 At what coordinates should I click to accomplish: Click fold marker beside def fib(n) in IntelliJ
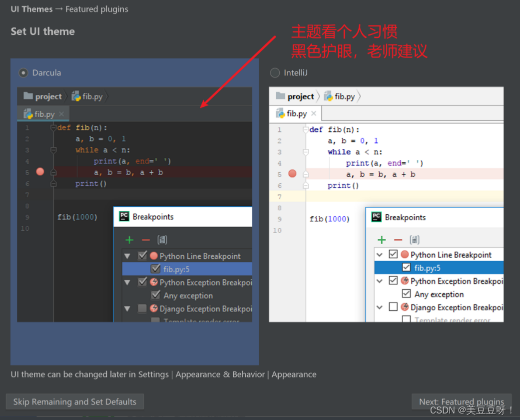[x=306, y=130]
